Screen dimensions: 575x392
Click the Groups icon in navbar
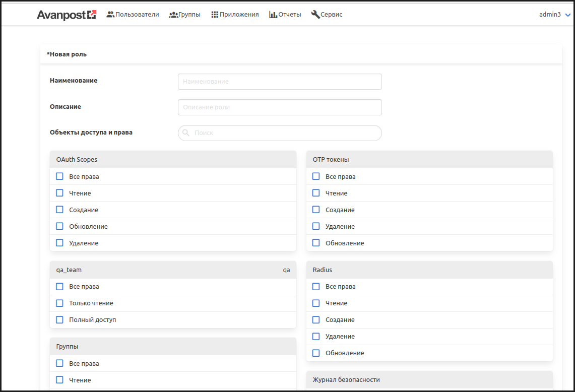tap(173, 15)
